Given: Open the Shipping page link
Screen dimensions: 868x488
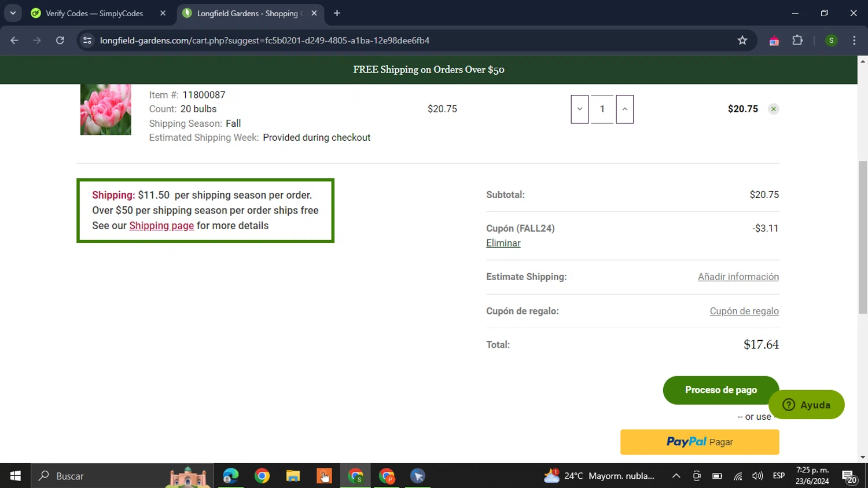Looking at the screenshot, I should [161, 226].
